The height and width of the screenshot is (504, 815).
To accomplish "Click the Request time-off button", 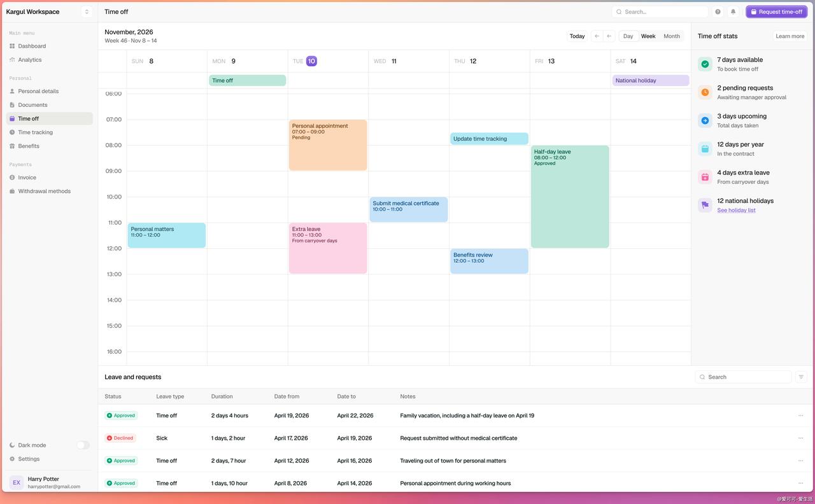I will [777, 11].
